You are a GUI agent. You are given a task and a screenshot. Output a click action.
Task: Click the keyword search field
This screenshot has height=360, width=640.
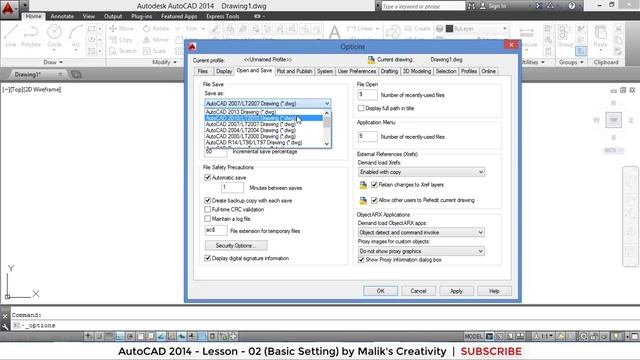[423, 6]
